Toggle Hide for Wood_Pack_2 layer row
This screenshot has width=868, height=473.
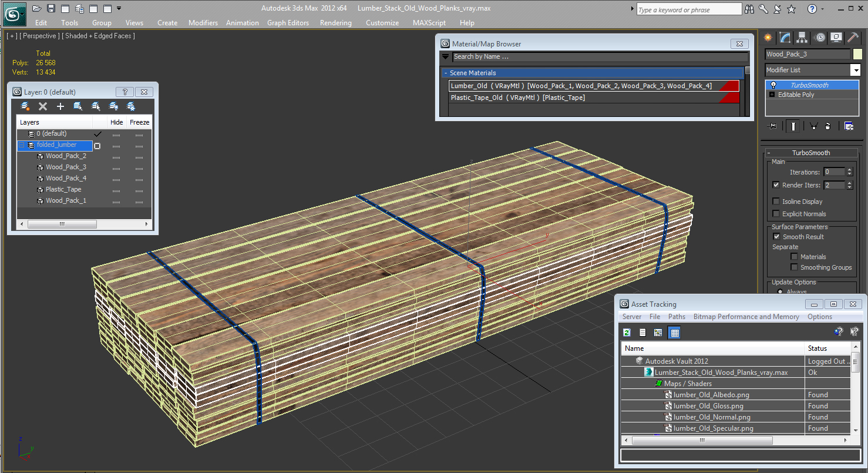(x=116, y=156)
